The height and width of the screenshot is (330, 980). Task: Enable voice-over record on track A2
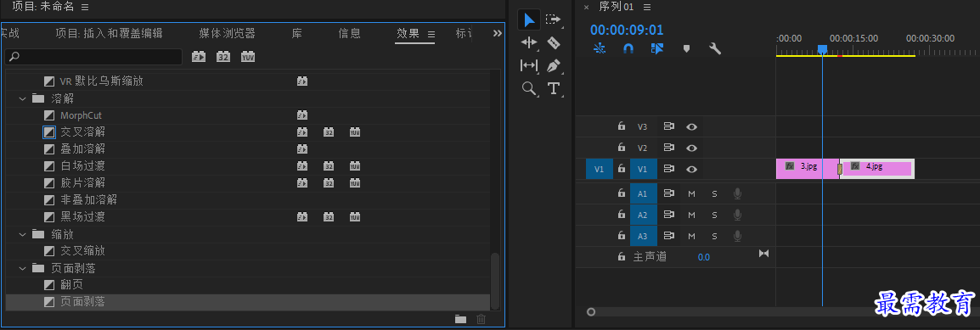pos(737,215)
